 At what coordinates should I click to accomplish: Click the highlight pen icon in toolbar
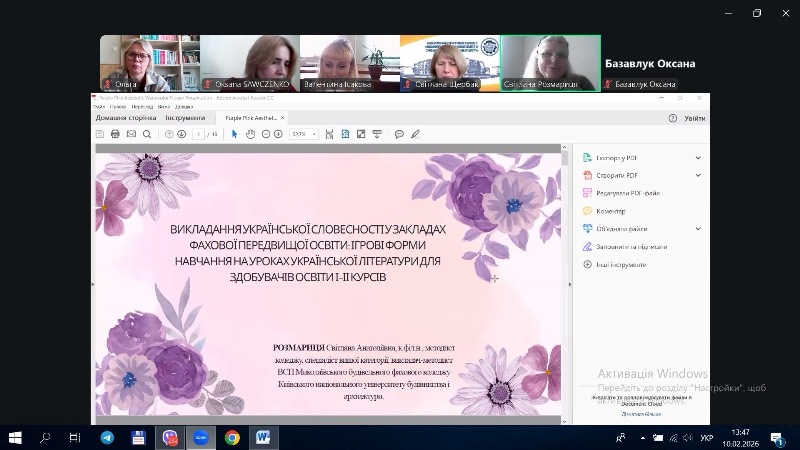[x=414, y=134]
